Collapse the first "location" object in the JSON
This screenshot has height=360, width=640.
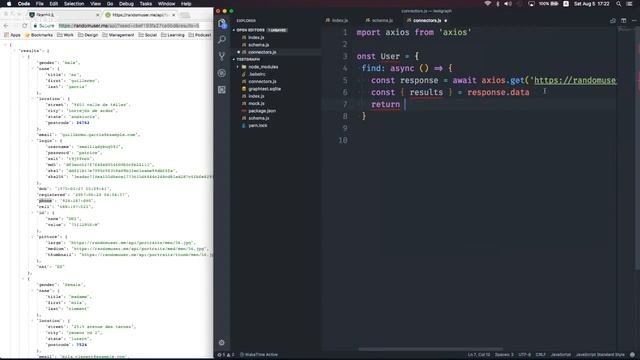[32, 99]
